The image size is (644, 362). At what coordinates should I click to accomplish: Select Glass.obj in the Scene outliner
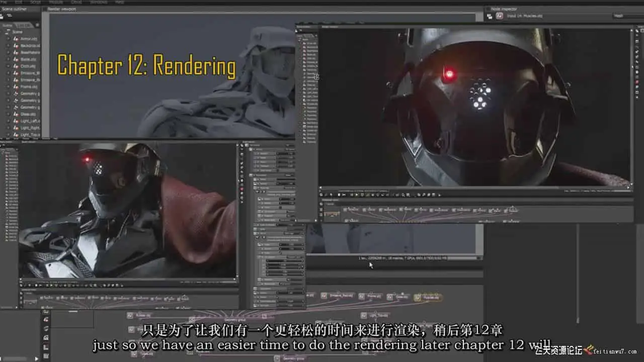pos(28,114)
